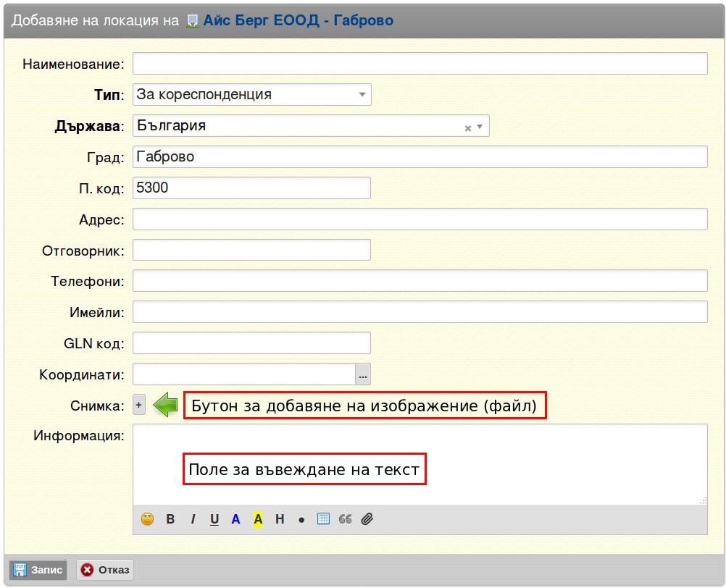Insert a quote block
This screenshot has height=588, width=726.
tap(345, 519)
